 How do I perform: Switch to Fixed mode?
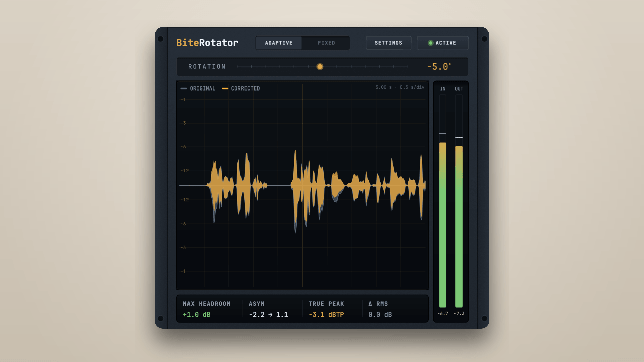point(326,43)
